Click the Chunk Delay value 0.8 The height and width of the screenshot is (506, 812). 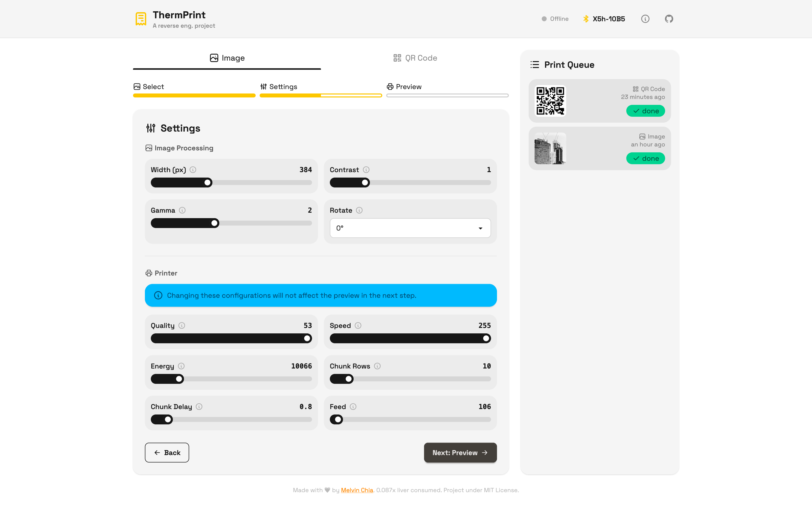point(305,407)
